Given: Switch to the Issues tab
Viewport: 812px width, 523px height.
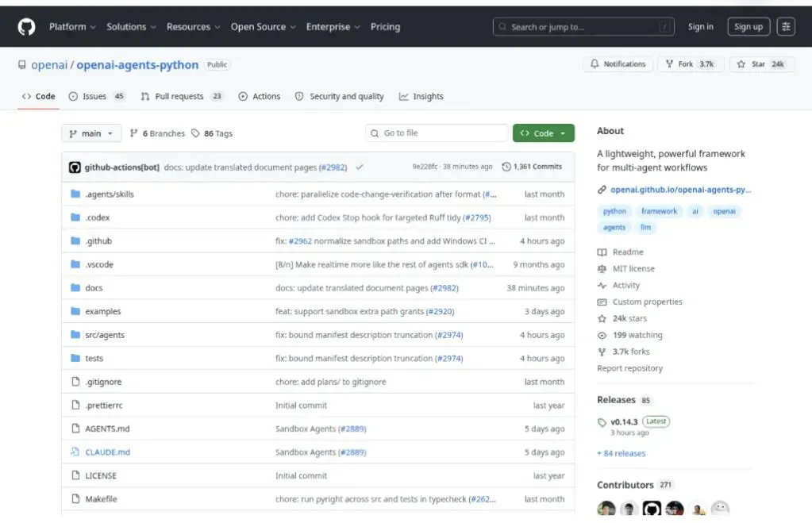Looking at the screenshot, I should click(x=97, y=96).
